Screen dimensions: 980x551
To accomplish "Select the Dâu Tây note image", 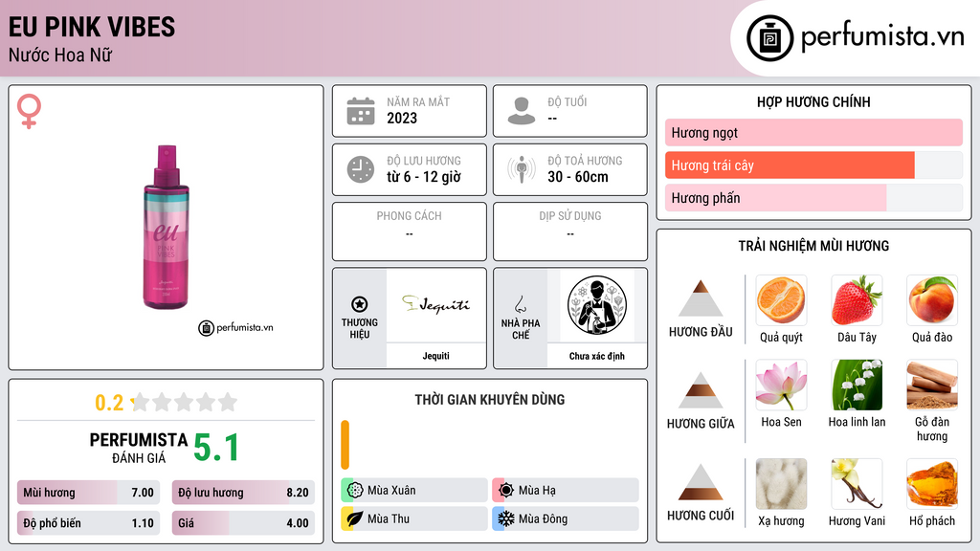I will tap(857, 299).
